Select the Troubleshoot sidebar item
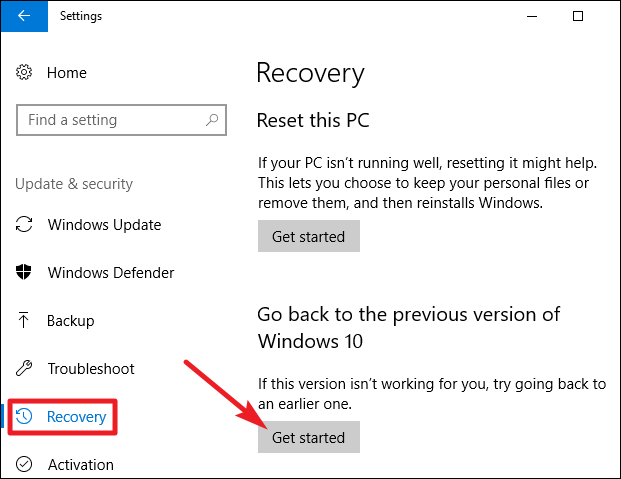Screen dimensions: 621x479 [x=91, y=369]
